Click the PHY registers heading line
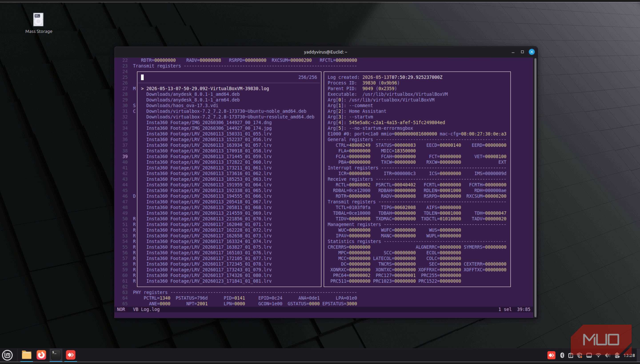 (244, 292)
